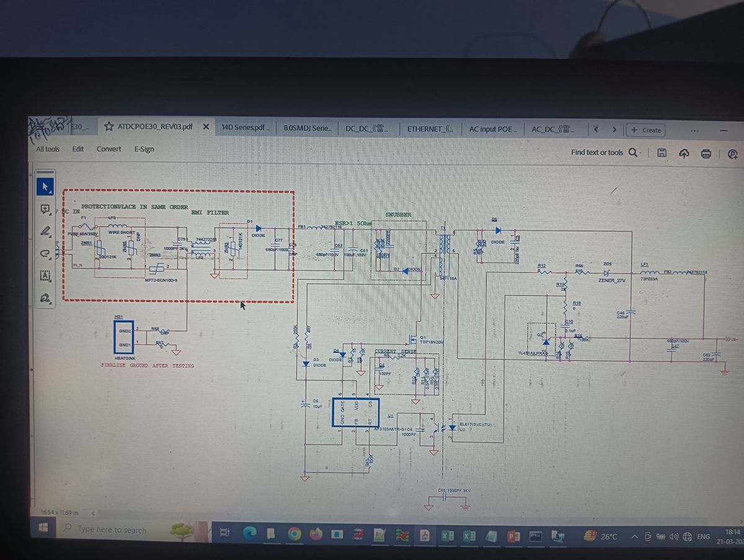Open the three-dots more options menu

tap(694, 130)
